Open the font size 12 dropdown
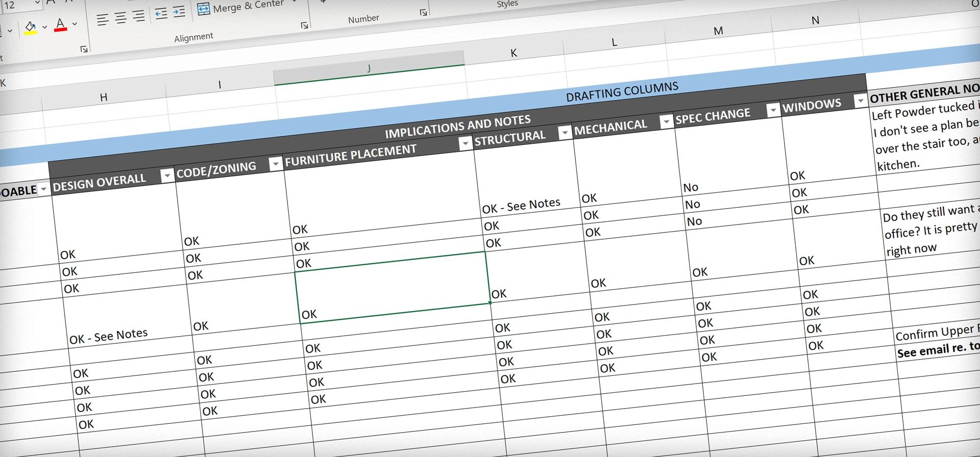 click(37, 4)
